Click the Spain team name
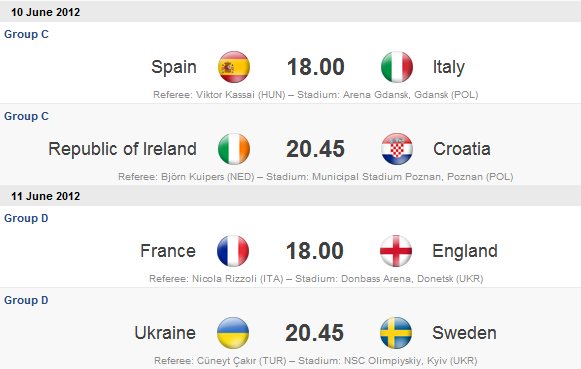Image resolution: width=581 pixels, height=369 pixels. (x=174, y=67)
